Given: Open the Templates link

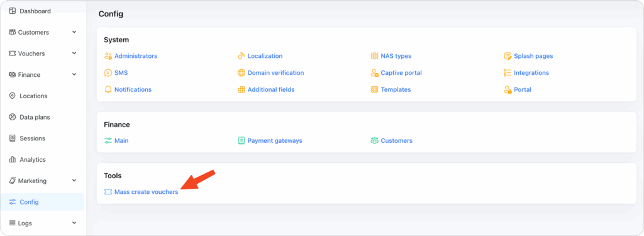Looking at the screenshot, I should point(396,89).
